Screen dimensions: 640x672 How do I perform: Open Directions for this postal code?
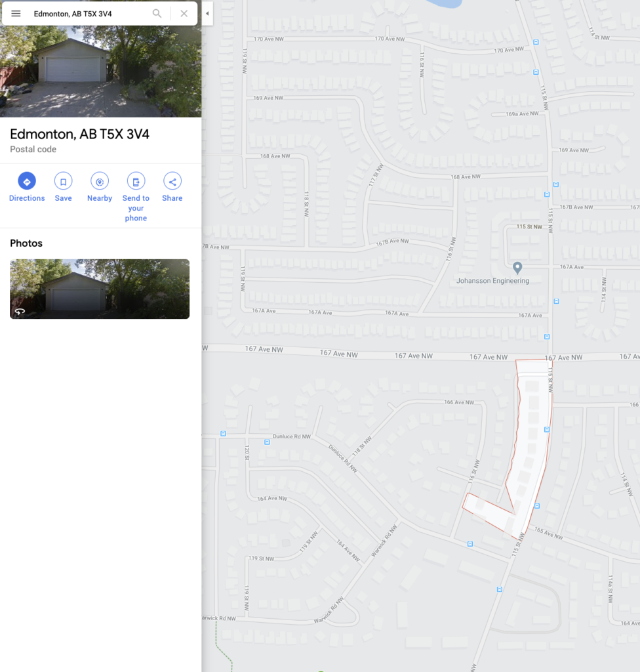[27, 187]
